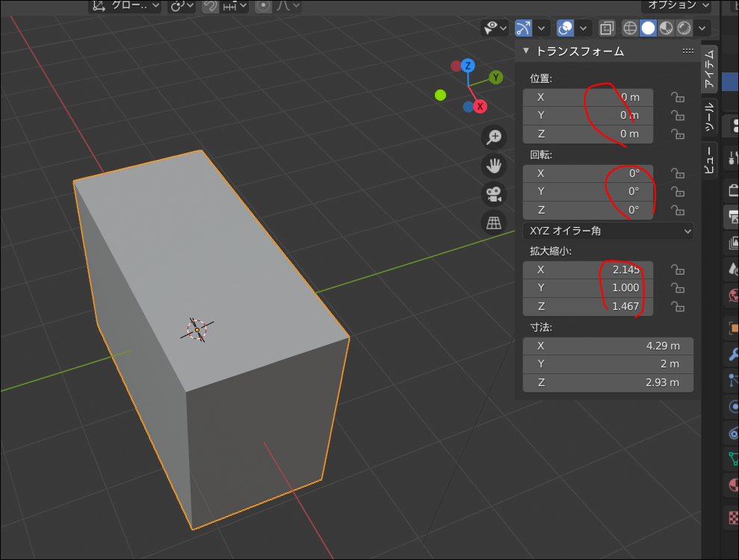
Task: Toggle the snap magnet icon
Action: click(210, 6)
